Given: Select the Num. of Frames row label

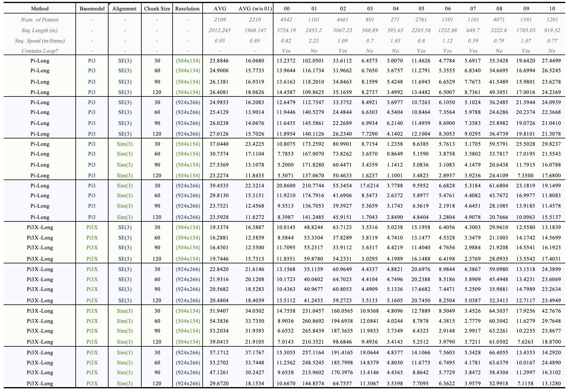Looking at the screenshot, I should (40, 20).
